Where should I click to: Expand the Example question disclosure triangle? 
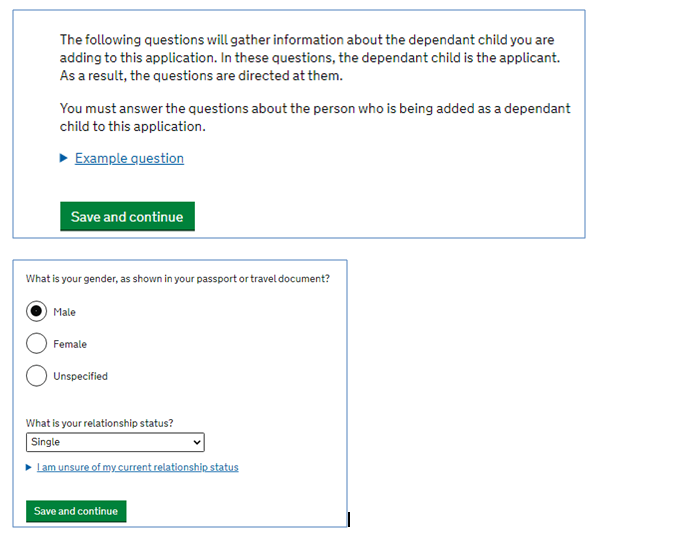pyautogui.click(x=65, y=158)
